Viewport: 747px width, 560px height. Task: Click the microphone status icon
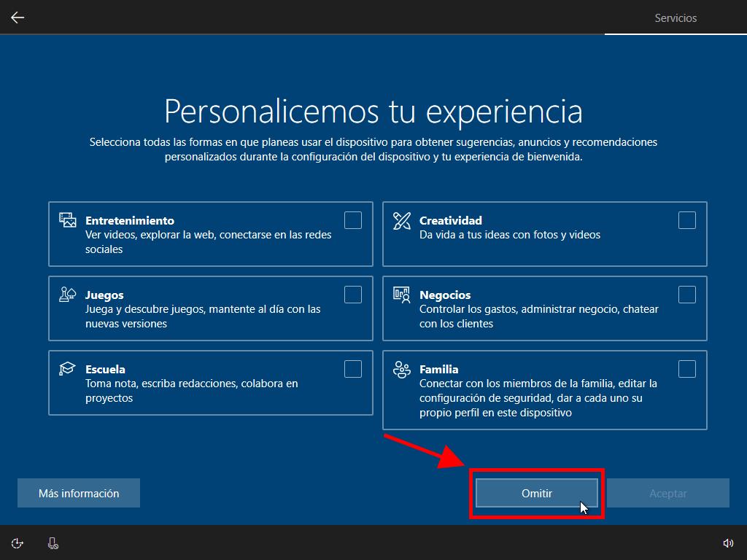tap(53, 542)
